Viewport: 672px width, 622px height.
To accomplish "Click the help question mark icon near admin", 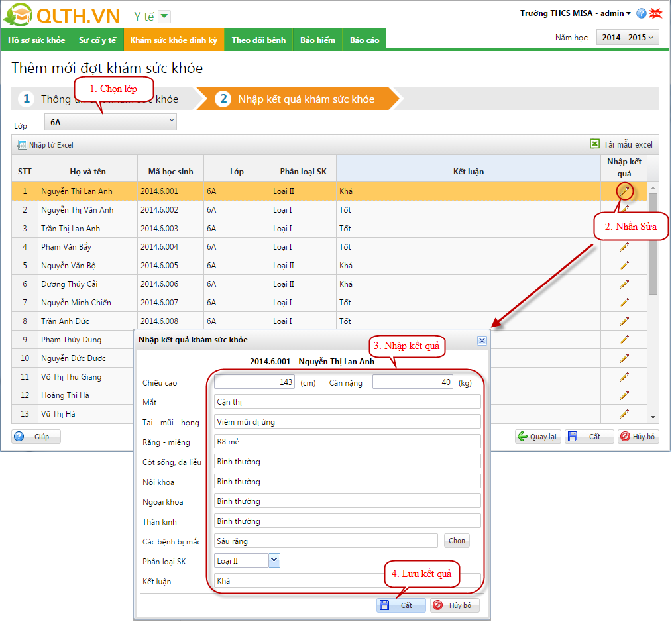I will pos(641,13).
